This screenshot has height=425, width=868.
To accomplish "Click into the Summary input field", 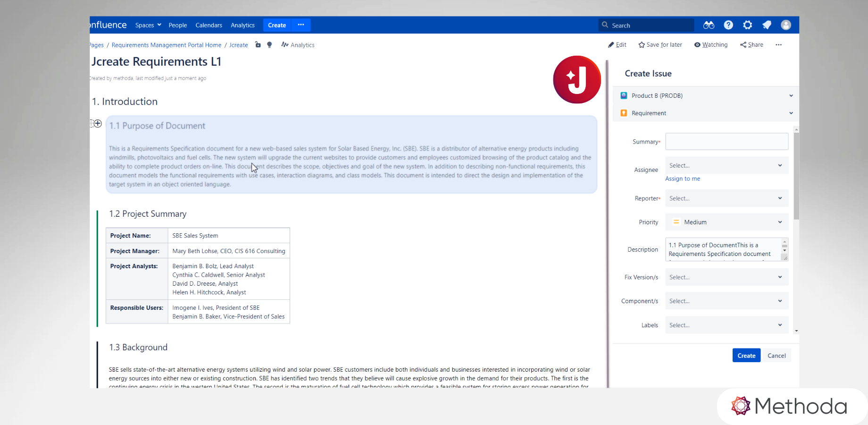I will (726, 141).
